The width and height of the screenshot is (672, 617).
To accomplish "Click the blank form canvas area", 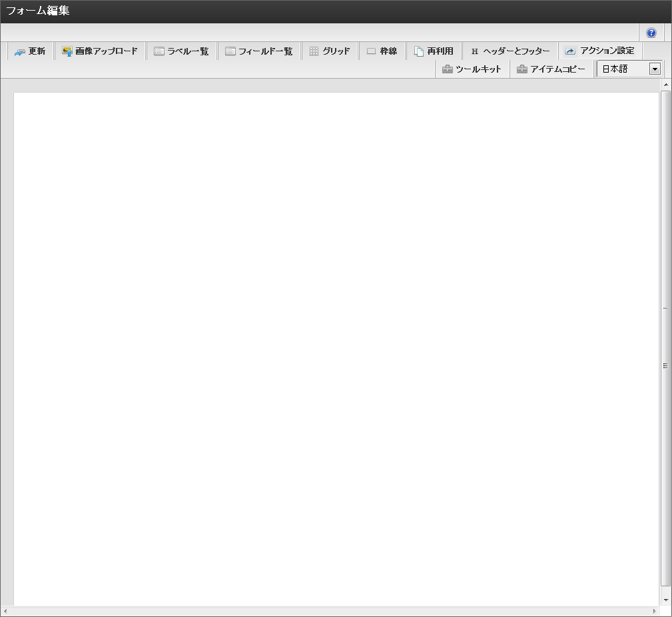I will [336, 346].
